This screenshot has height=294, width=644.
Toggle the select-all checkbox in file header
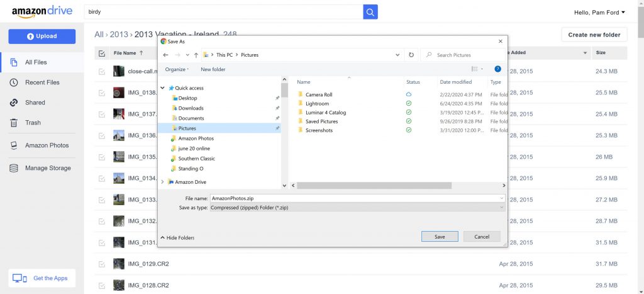click(102, 54)
